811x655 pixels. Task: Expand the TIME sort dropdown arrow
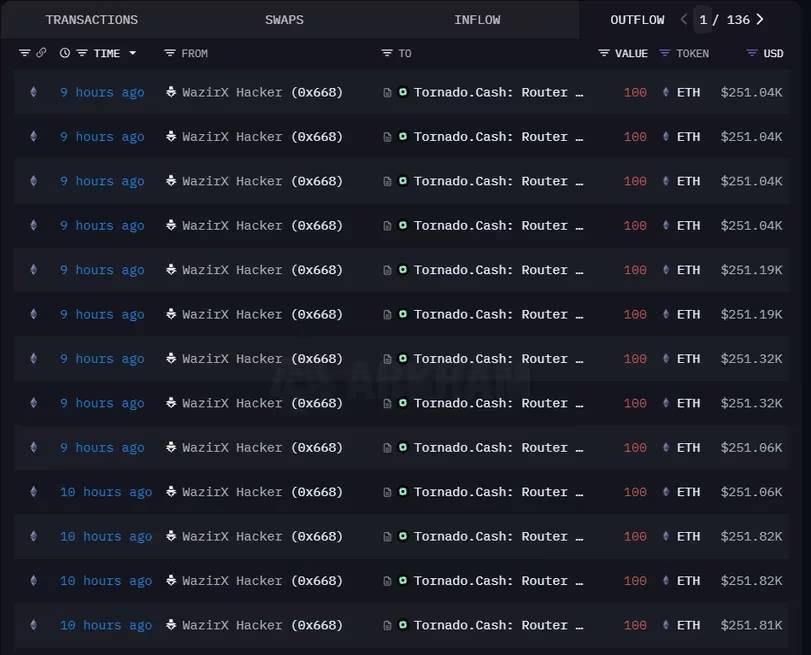coord(132,53)
